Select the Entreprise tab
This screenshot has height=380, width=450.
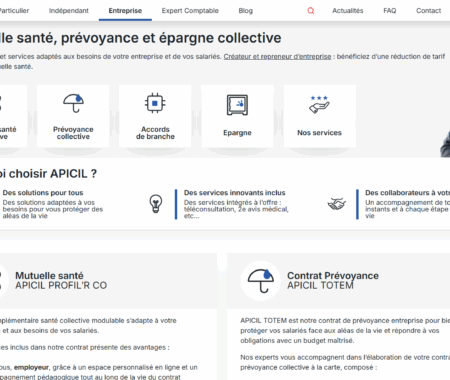tap(125, 11)
